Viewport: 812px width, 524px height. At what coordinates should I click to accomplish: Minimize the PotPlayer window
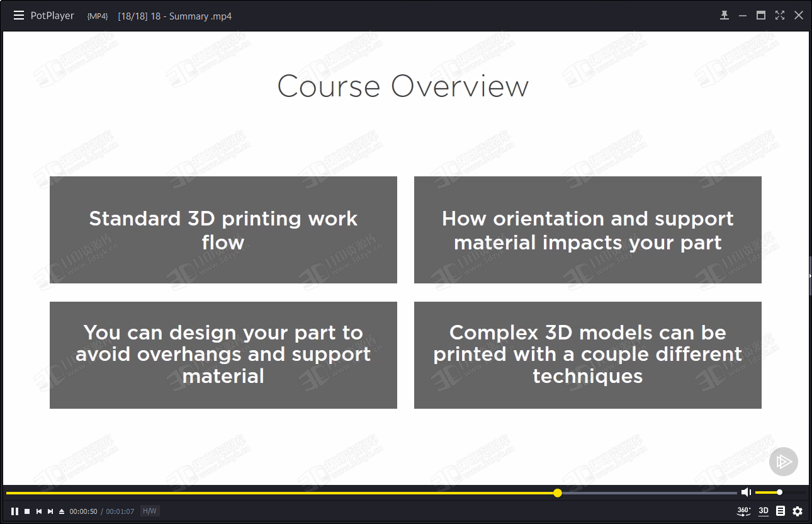[743, 16]
